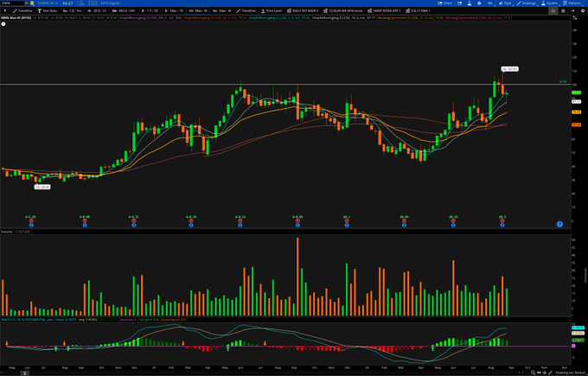Click the round collapse toolbar icon

[582, 11]
